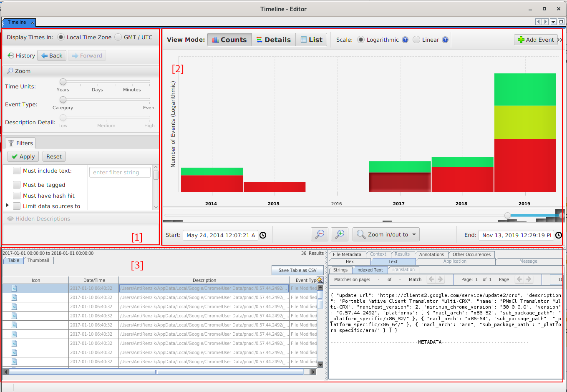Screen dimensions: 567x392
Task: Open the Zoom in/out to dropdown
Action: [x=386, y=234]
